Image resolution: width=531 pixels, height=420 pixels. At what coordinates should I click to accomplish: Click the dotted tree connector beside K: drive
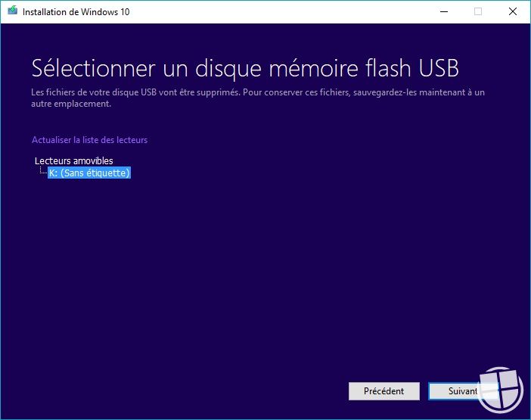click(42, 173)
